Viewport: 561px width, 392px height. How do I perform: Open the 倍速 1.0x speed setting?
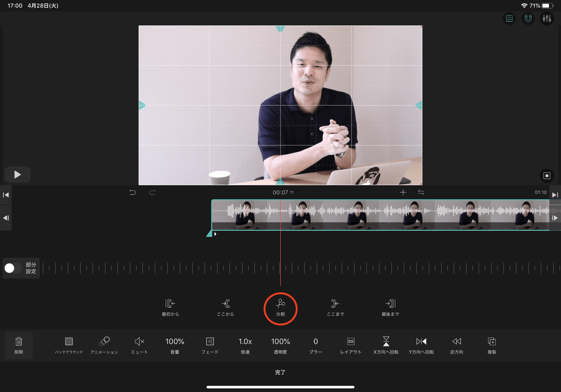(x=245, y=345)
